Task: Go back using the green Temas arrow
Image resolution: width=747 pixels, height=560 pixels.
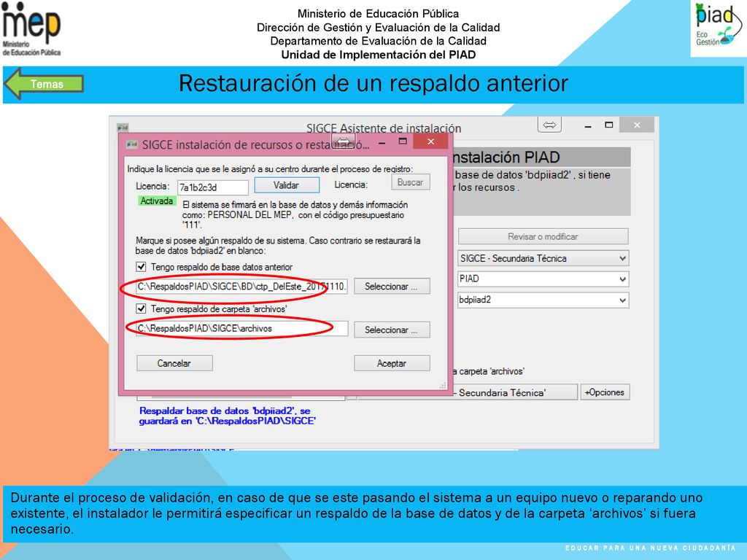Action: point(44,84)
